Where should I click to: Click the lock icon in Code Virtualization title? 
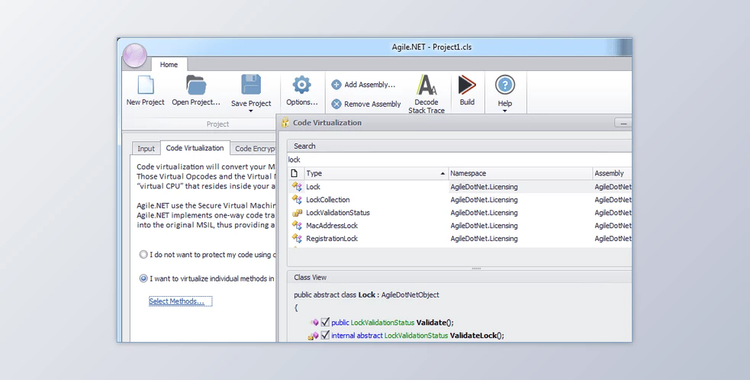(285, 123)
